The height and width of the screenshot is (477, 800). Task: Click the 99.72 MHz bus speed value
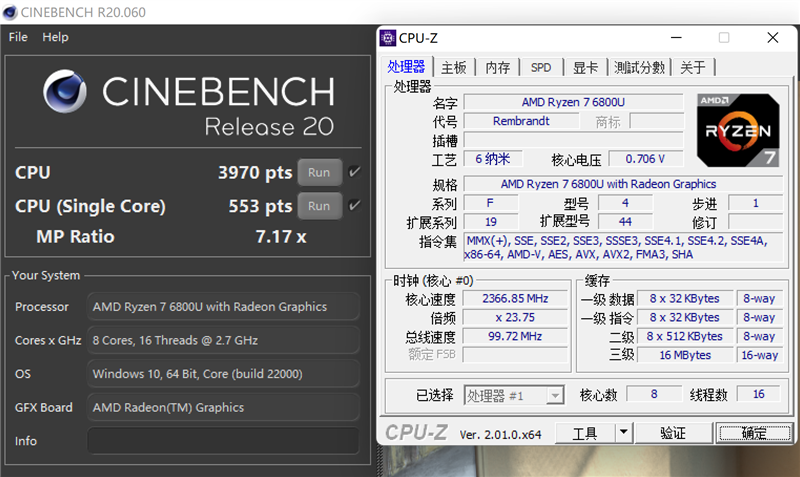click(x=515, y=336)
